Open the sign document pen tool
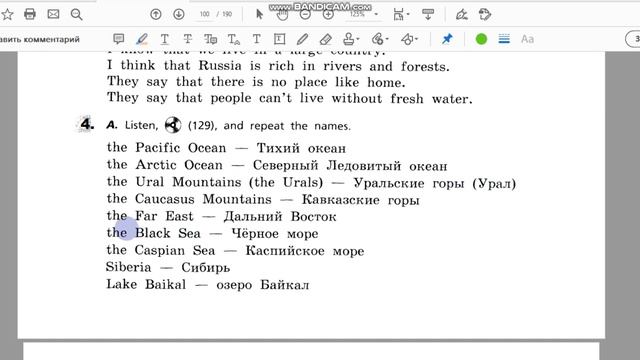This screenshot has width=640, height=360. coord(462,15)
